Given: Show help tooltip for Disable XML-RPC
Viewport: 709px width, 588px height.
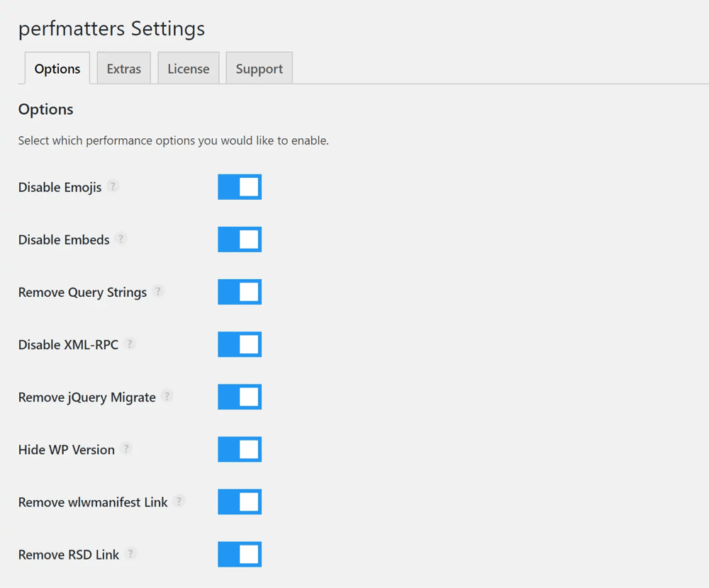Looking at the screenshot, I should pyautogui.click(x=130, y=344).
